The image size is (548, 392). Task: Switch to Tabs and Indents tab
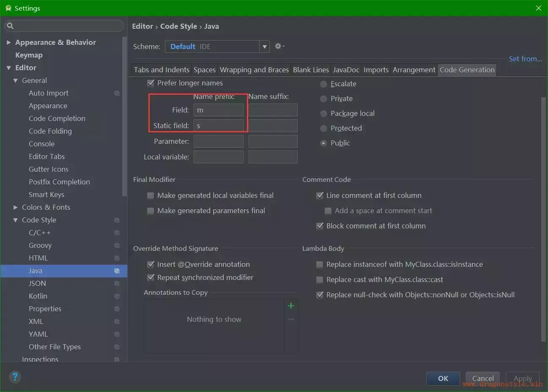pyautogui.click(x=162, y=70)
